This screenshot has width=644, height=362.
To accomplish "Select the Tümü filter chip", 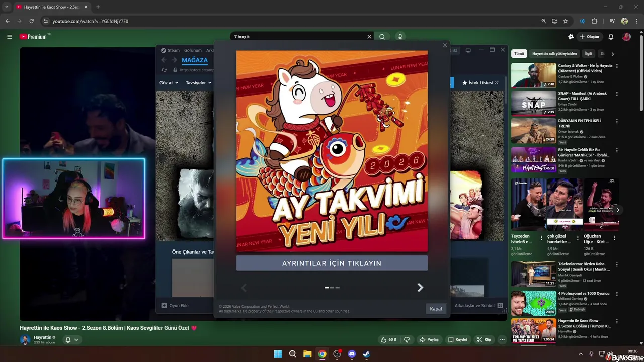I will click(x=519, y=53).
